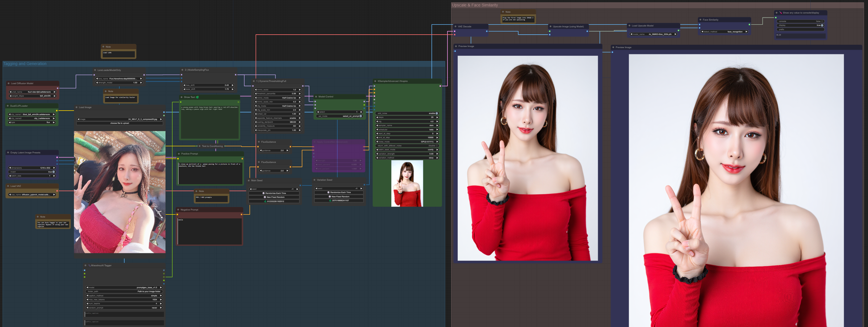Image resolution: width=868 pixels, height=327 pixels.
Task: Toggle the display true switch
Action: 822,25
